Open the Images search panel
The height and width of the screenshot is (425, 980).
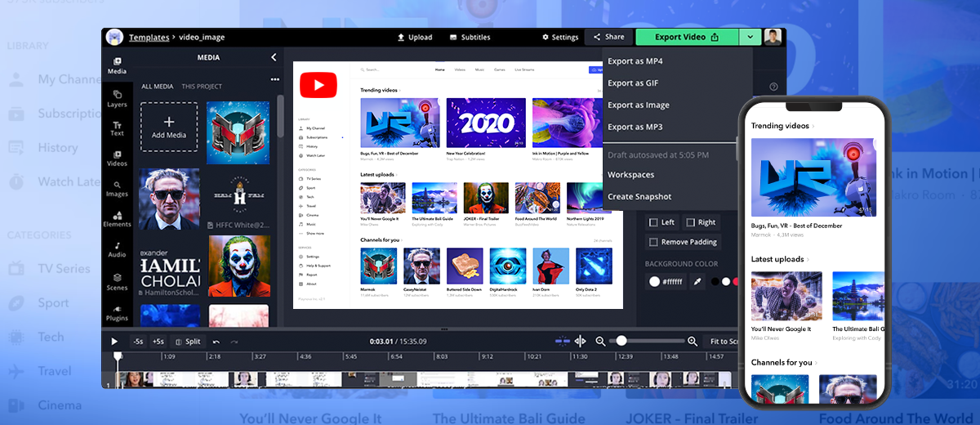[117, 189]
